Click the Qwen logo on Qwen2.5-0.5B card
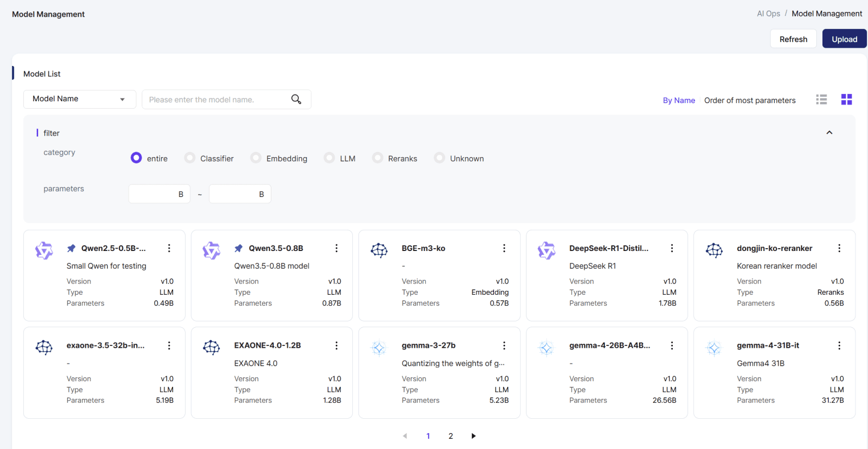The image size is (868, 449). pos(44,250)
